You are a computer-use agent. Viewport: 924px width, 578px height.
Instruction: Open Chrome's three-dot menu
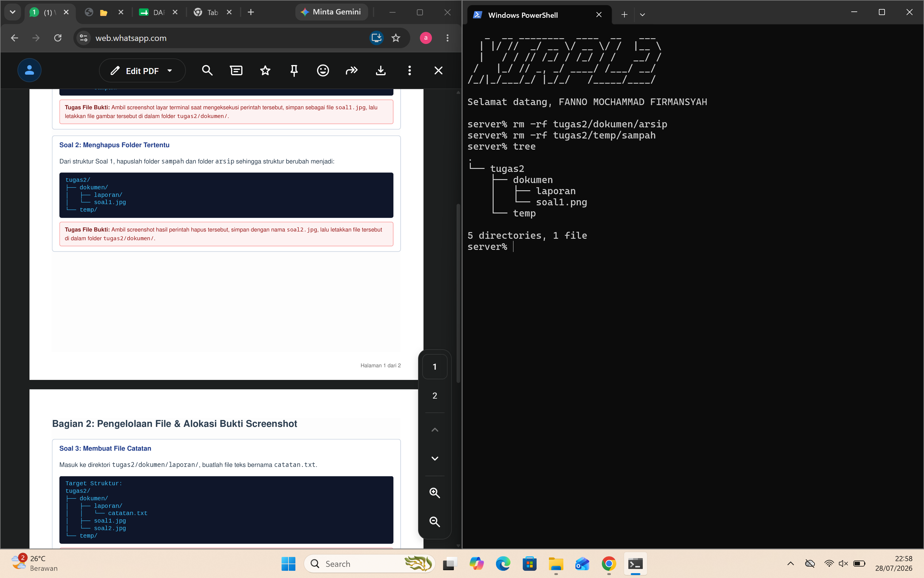coord(448,38)
